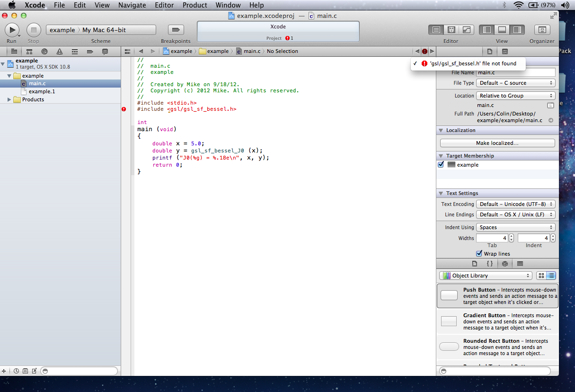The image size is (575, 392).
Task: Click Make localized... button
Action: 497,143
